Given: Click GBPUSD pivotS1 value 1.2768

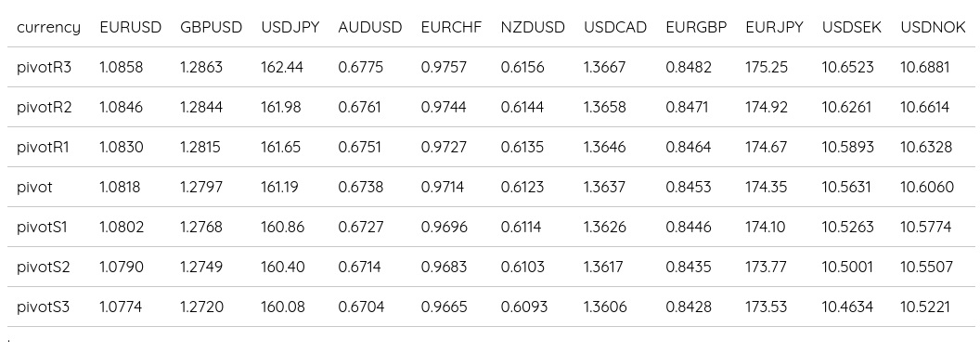Looking at the screenshot, I should pos(200,228).
